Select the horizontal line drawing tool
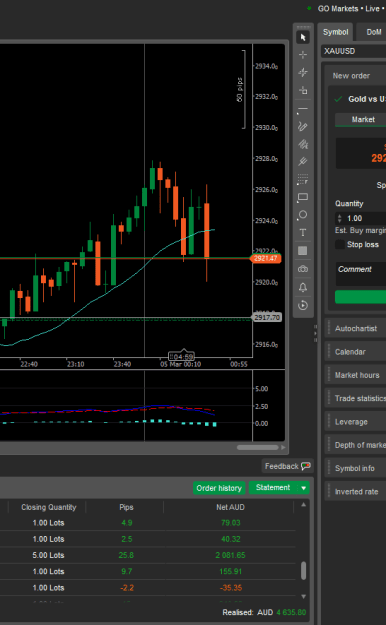The height and width of the screenshot is (625, 386). pyautogui.click(x=303, y=109)
